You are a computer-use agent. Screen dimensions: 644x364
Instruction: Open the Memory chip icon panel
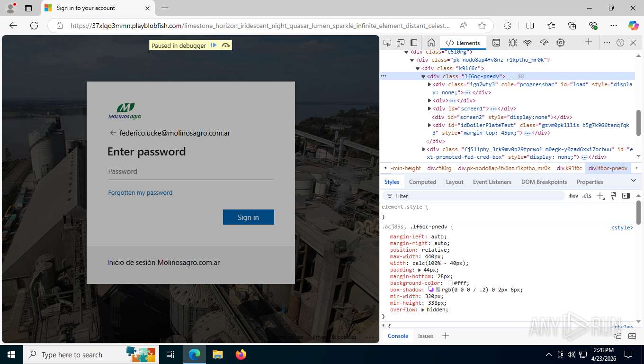[x=561, y=43]
